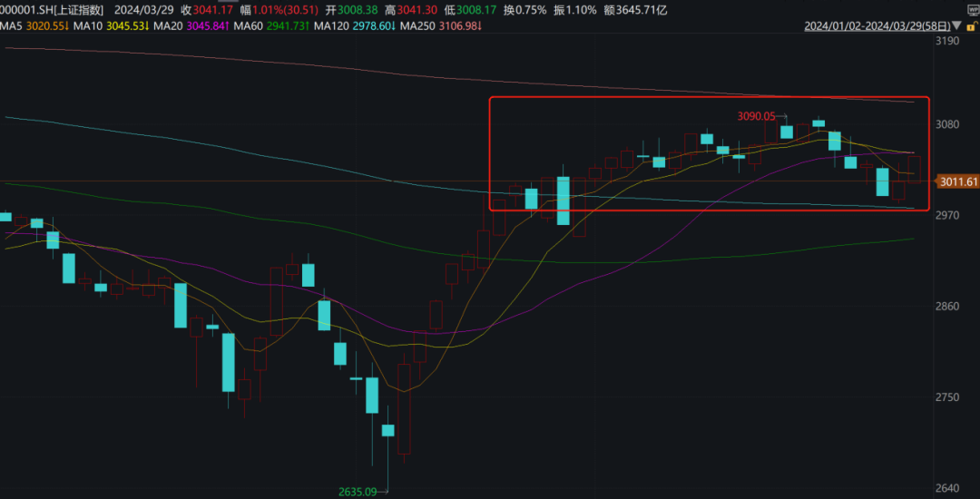Screen dimensions: 980x499
Task: Click the 3011.61 current price marker on axis
Action: [x=957, y=181]
